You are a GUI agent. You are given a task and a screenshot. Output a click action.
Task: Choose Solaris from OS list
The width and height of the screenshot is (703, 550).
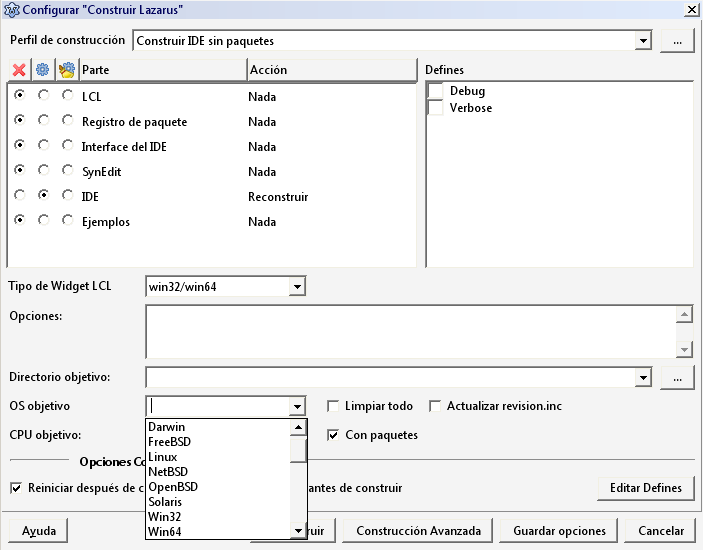218,502
